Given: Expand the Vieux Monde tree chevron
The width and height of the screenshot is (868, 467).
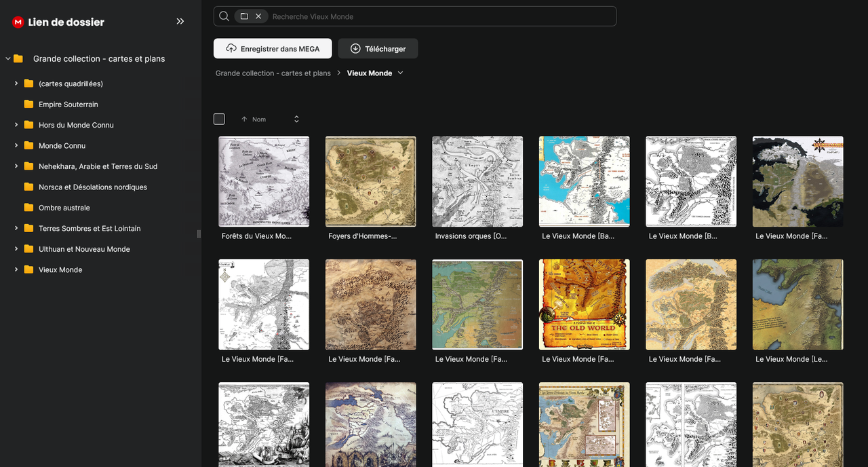Looking at the screenshot, I should click(16, 269).
